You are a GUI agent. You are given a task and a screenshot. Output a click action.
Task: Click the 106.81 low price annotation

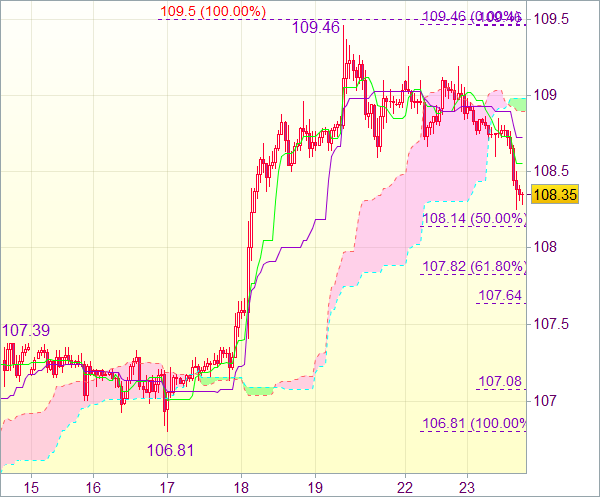[170, 450]
